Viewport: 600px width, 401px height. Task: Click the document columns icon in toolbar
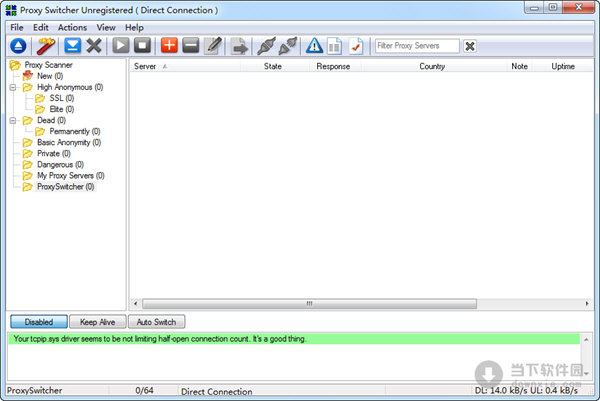point(335,46)
